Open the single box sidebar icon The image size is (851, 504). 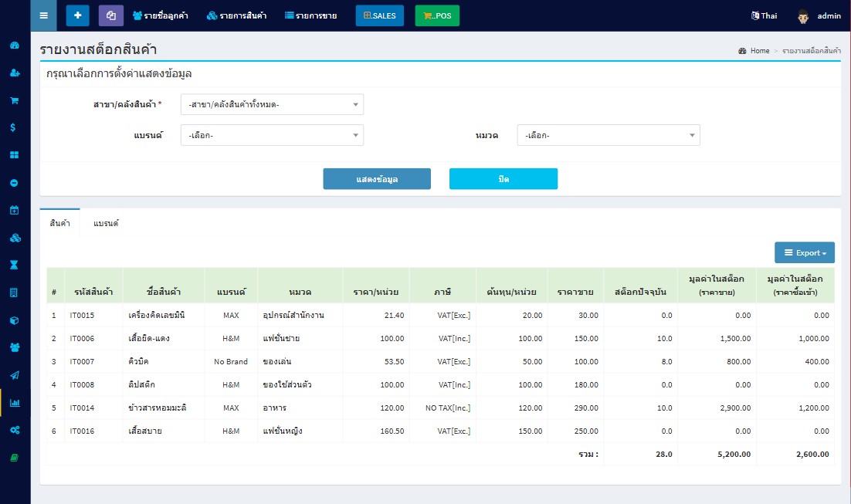15,320
